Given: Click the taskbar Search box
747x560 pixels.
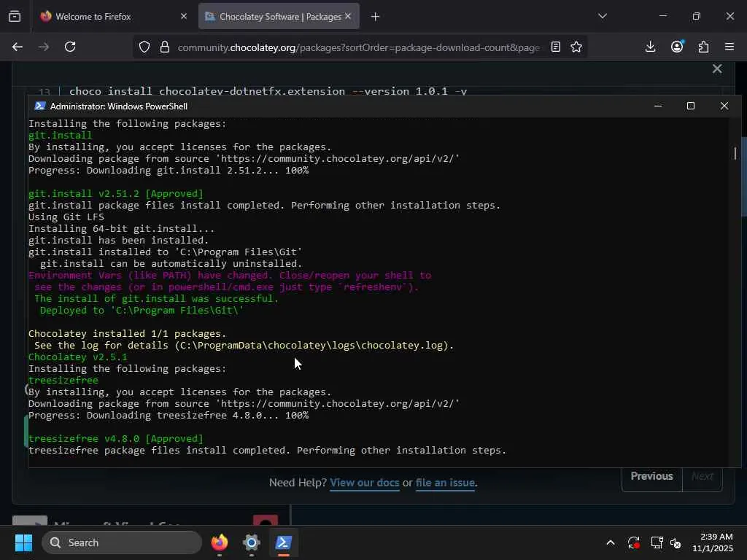Looking at the screenshot, I should (122, 542).
